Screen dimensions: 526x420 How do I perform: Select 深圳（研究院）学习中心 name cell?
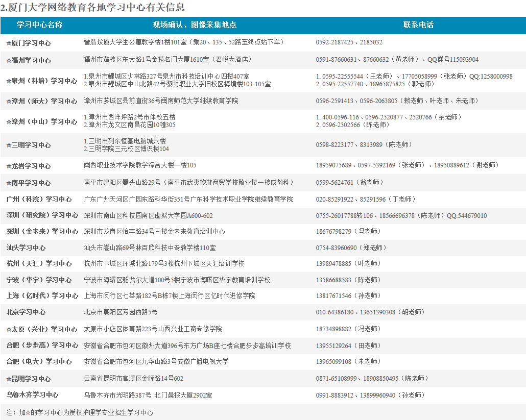42,215
